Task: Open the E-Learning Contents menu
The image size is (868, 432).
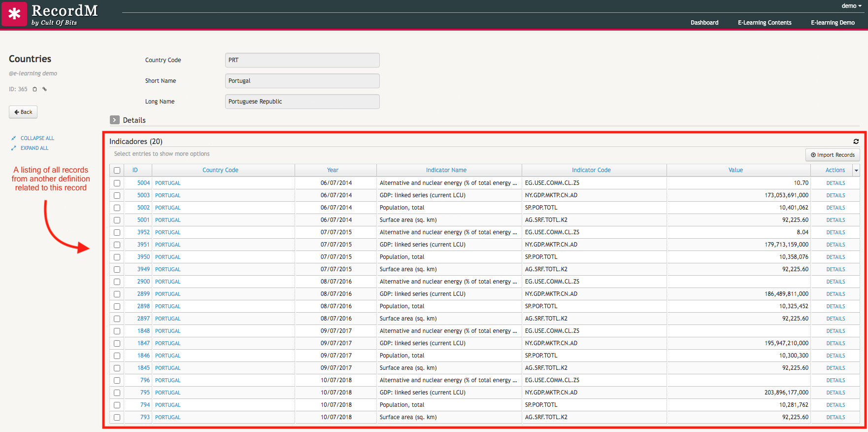Action: 765,23
